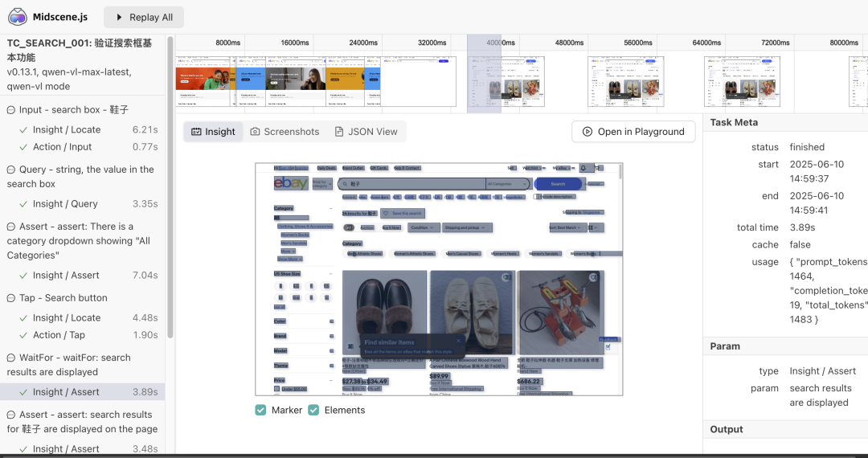Click the first eBay homepage timeline thumbnail

(x=203, y=81)
